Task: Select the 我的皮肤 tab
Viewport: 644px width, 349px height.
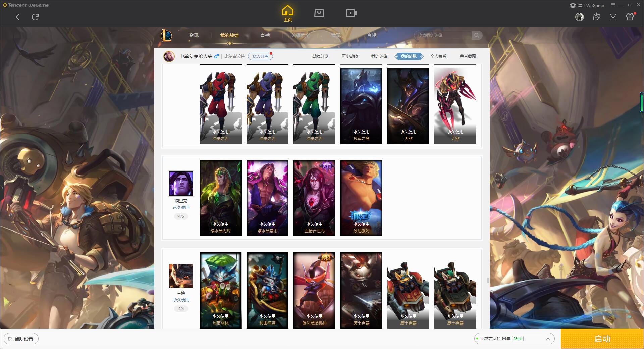Action: click(409, 56)
